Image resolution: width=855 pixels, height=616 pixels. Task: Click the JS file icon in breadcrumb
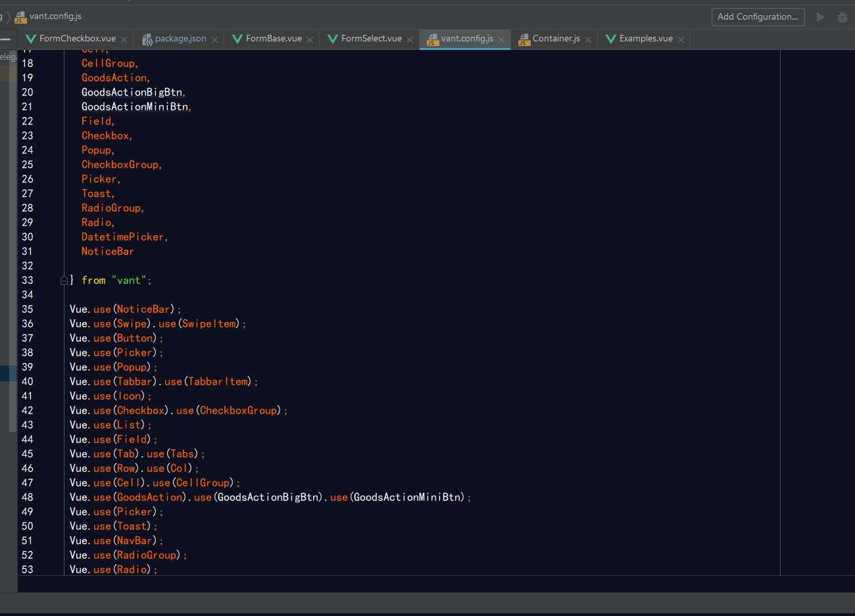[20, 17]
